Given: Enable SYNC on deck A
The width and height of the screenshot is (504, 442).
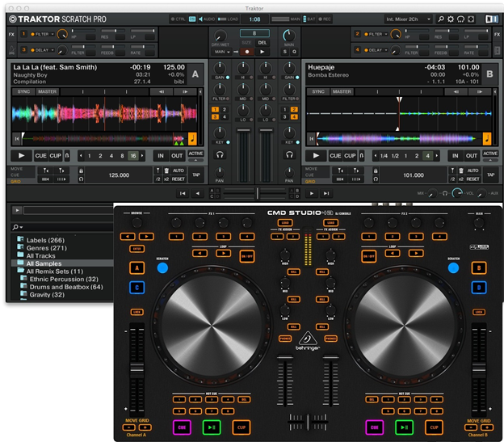Looking at the screenshot, I should coord(23,91).
